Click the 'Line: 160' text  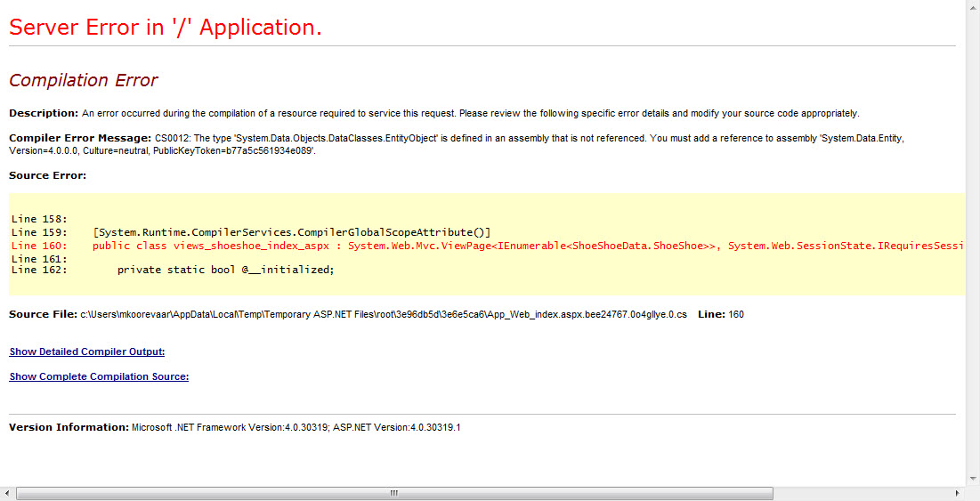[x=721, y=314]
